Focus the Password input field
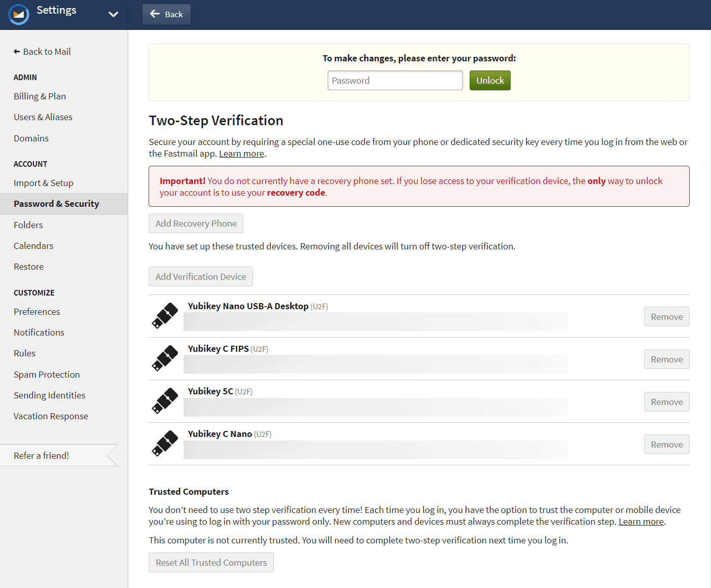Viewport: 711px width, 588px height. 395,81
